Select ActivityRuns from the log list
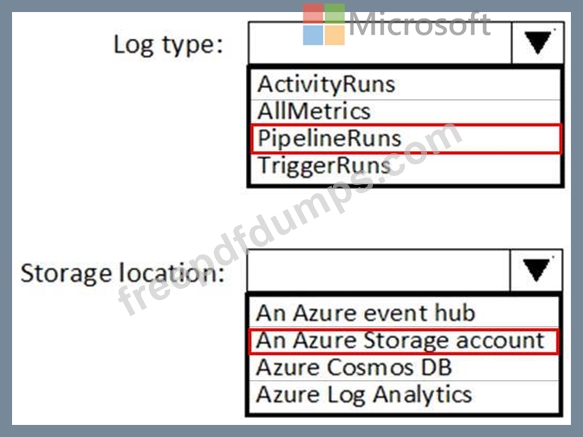583x437 pixels. click(405, 84)
